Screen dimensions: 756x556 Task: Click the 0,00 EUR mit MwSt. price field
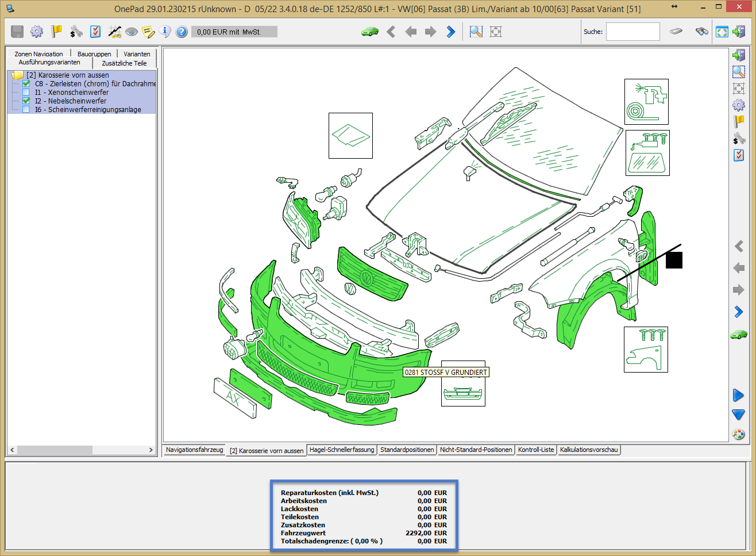(x=234, y=32)
